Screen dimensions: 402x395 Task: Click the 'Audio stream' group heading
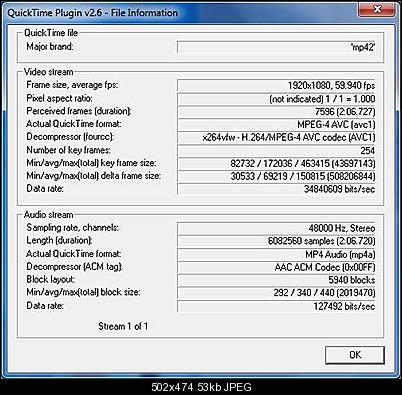48,215
